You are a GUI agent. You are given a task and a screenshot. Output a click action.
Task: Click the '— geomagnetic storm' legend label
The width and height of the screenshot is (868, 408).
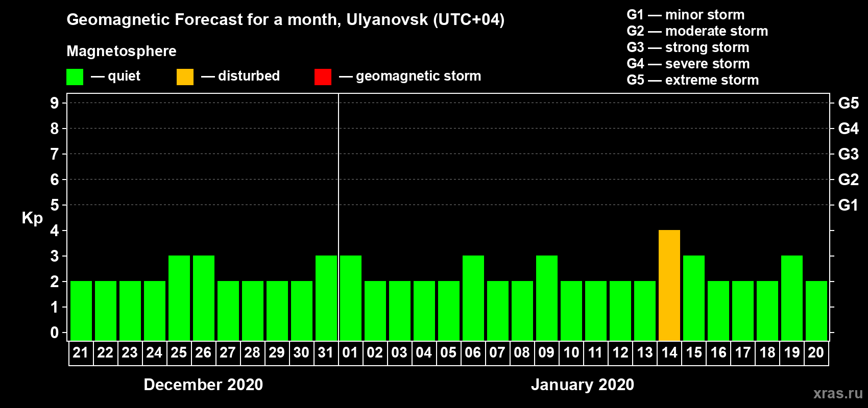click(410, 76)
